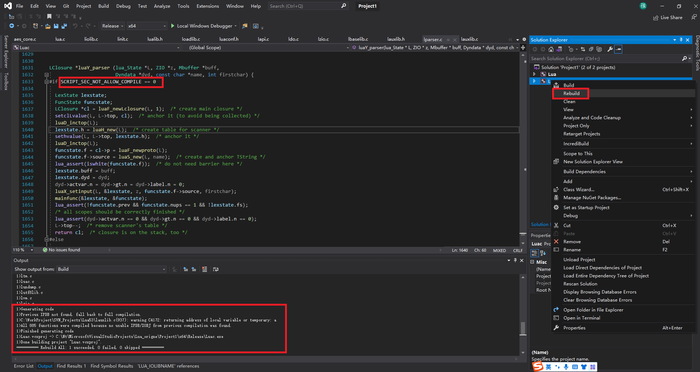Switch to the luaconf.h editor tab

pos(229,39)
